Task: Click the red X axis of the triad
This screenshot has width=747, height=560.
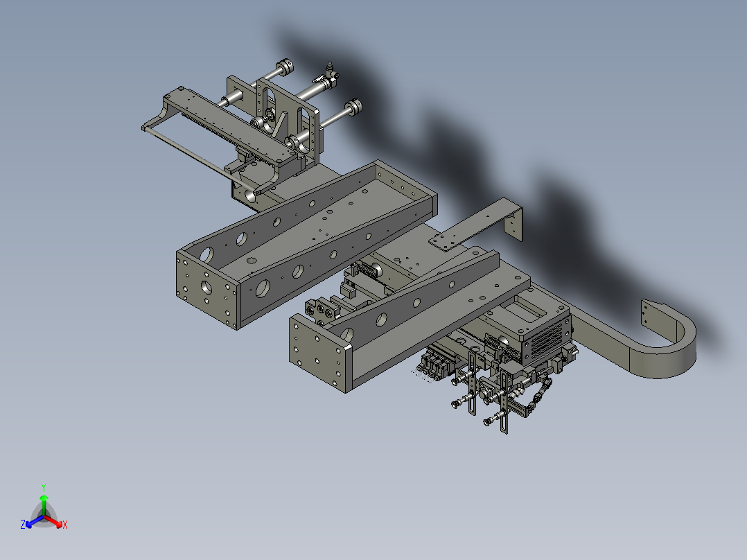Action: click(x=54, y=522)
